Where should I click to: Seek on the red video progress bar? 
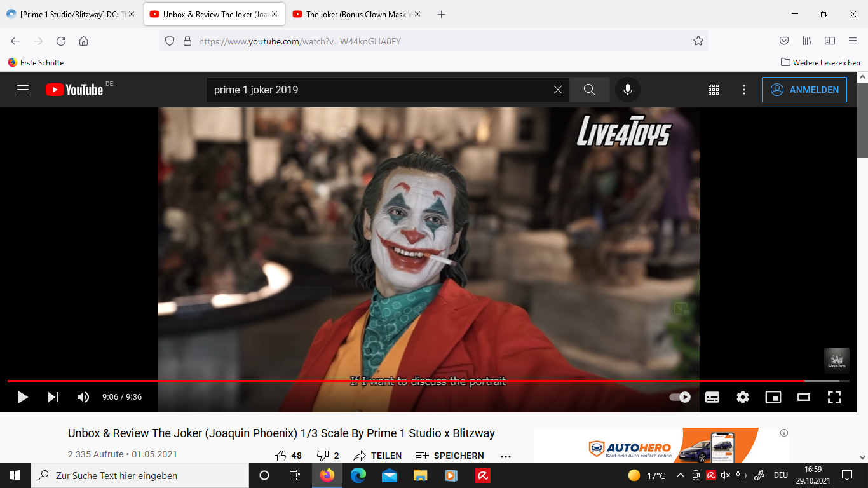click(x=428, y=381)
